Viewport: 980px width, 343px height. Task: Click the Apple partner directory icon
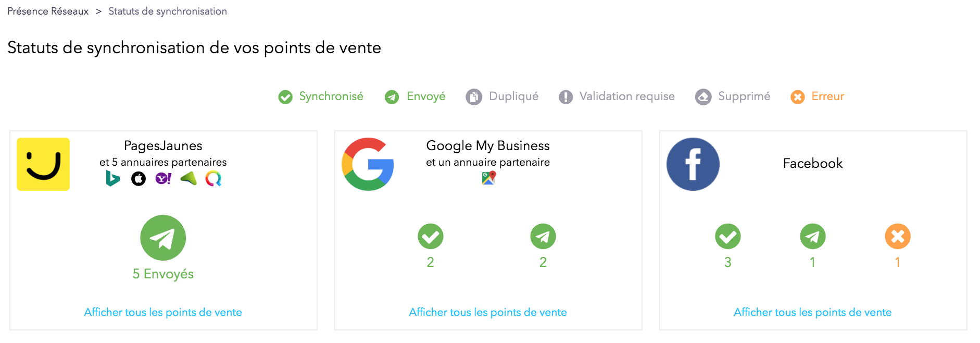click(139, 179)
